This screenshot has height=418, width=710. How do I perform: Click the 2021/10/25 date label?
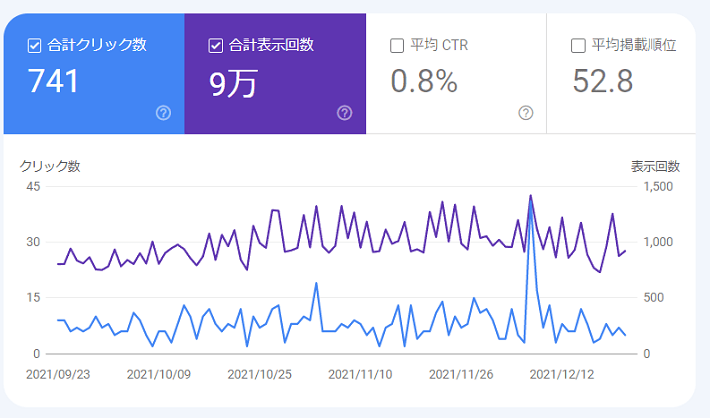click(259, 375)
